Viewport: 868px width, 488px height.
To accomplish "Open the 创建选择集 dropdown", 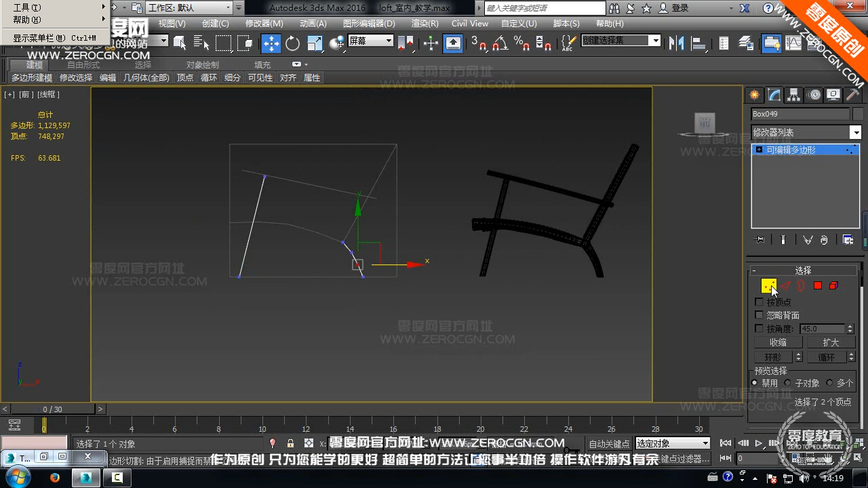I will pos(620,41).
